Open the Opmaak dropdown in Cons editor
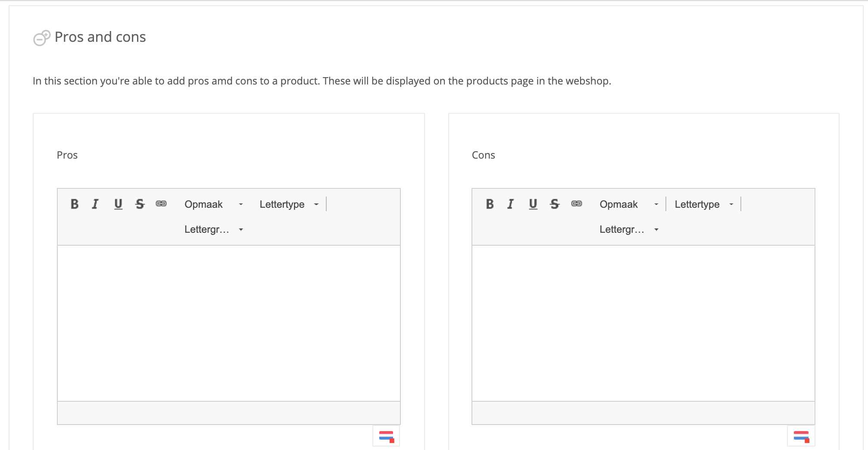This screenshot has width=868, height=450. [628, 204]
